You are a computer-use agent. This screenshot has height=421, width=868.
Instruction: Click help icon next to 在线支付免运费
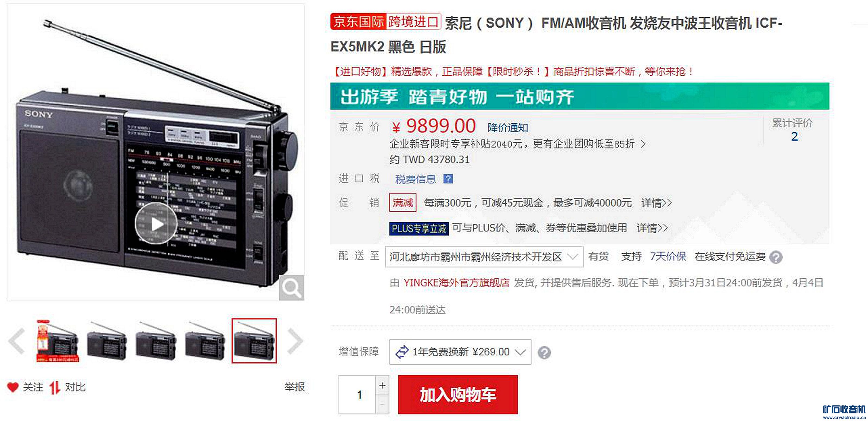(776, 257)
